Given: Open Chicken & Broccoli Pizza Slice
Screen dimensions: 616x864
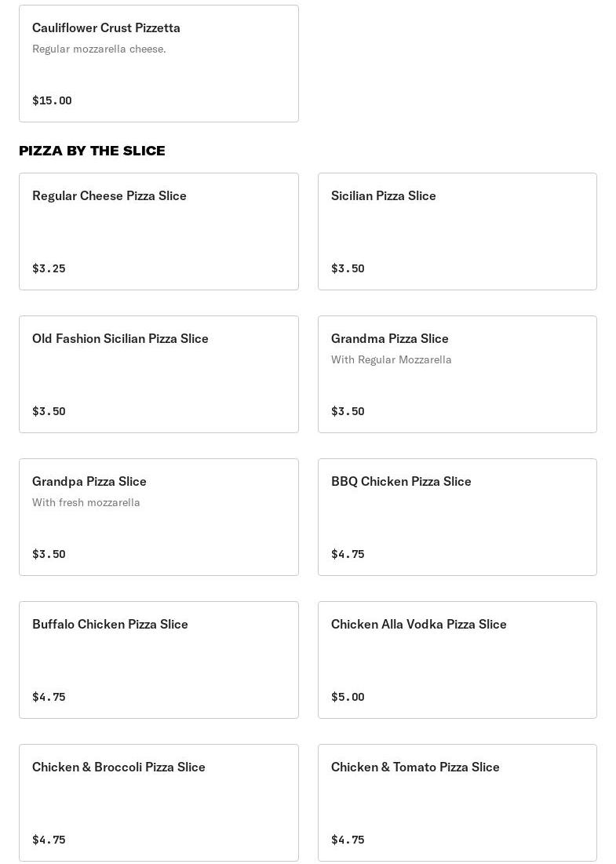Looking at the screenshot, I should pyautogui.click(x=159, y=803).
